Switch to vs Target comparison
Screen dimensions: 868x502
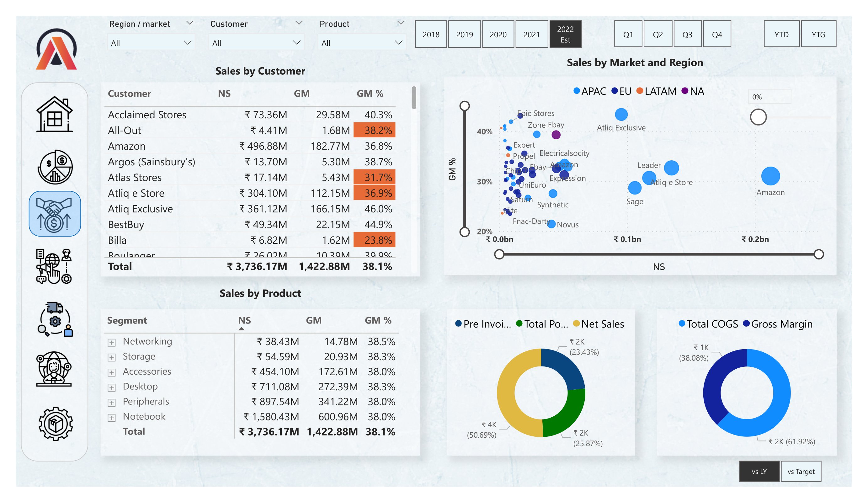pos(801,471)
